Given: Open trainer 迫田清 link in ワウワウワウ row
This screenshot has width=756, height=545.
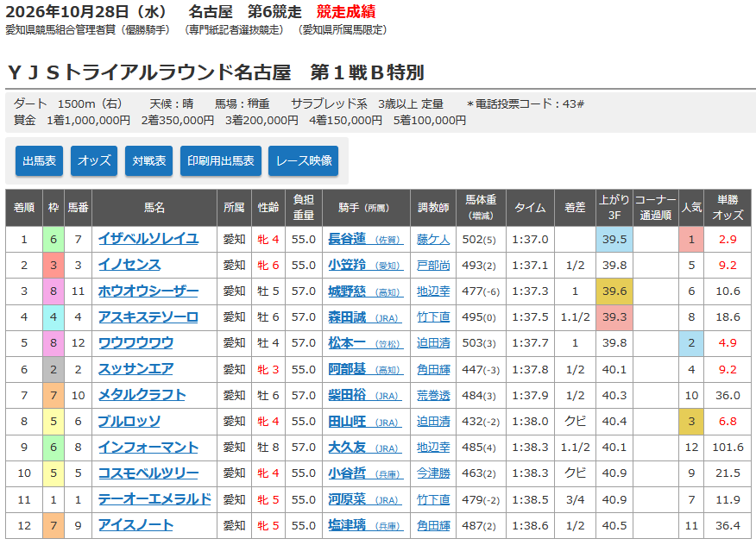Looking at the screenshot, I should [x=433, y=343].
